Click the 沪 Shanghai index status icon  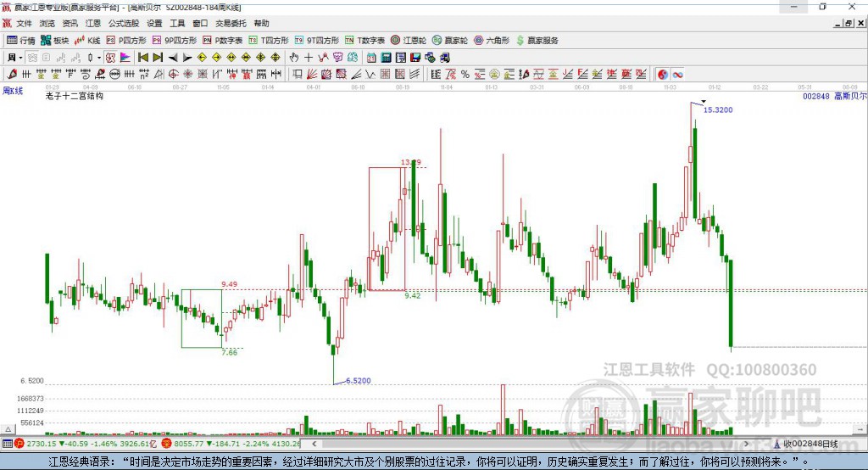click(19, 444)
